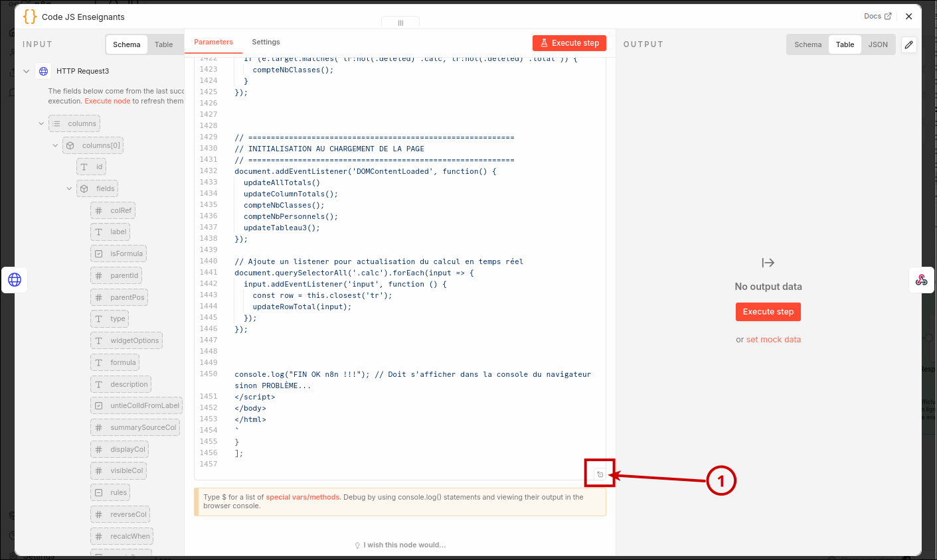Switch output view to Table
This screenshot has width=937, height=560.
point(845,44)
